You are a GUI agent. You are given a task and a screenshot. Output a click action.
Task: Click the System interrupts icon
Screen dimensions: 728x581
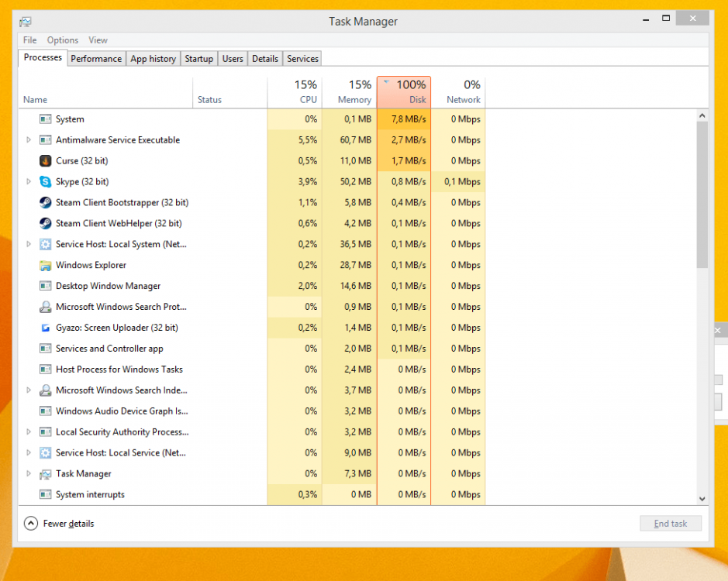coord(45,495)
